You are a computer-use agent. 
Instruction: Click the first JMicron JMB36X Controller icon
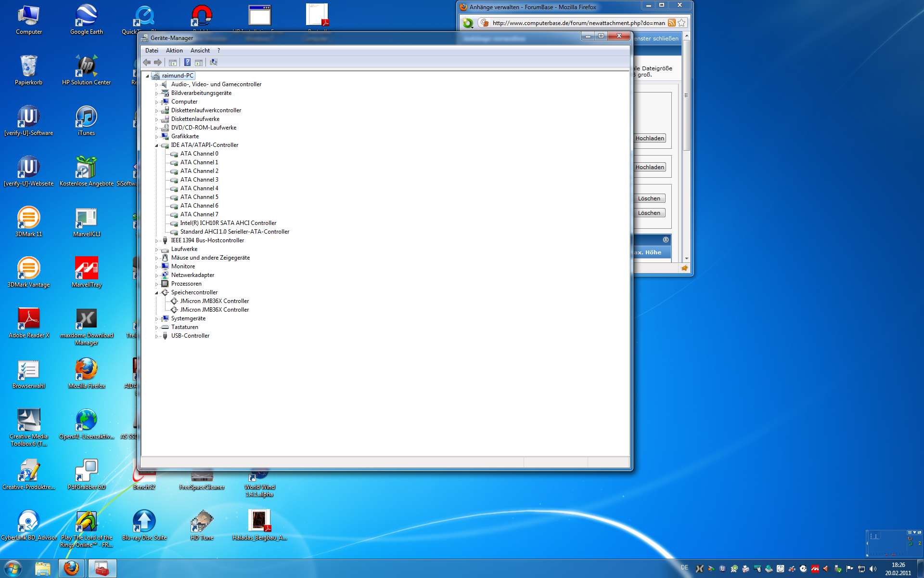click(174, 301)
